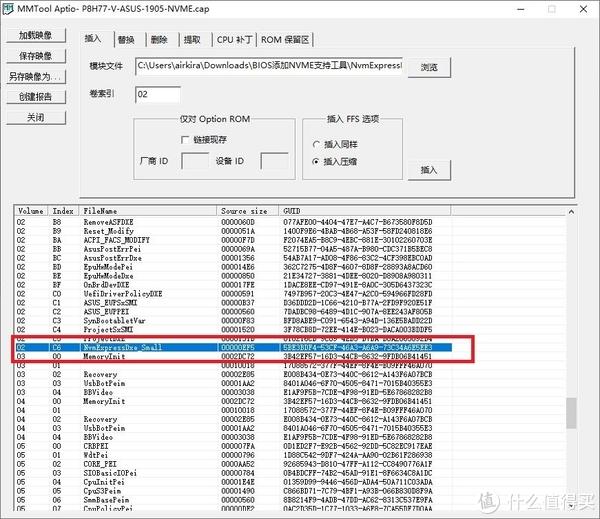Sort by the GUID column header

(365, 211)
